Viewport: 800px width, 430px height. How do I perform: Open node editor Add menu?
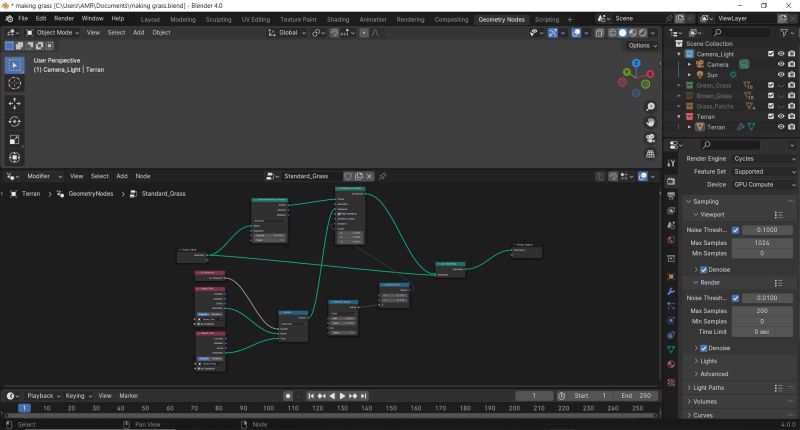click(122, 176)
